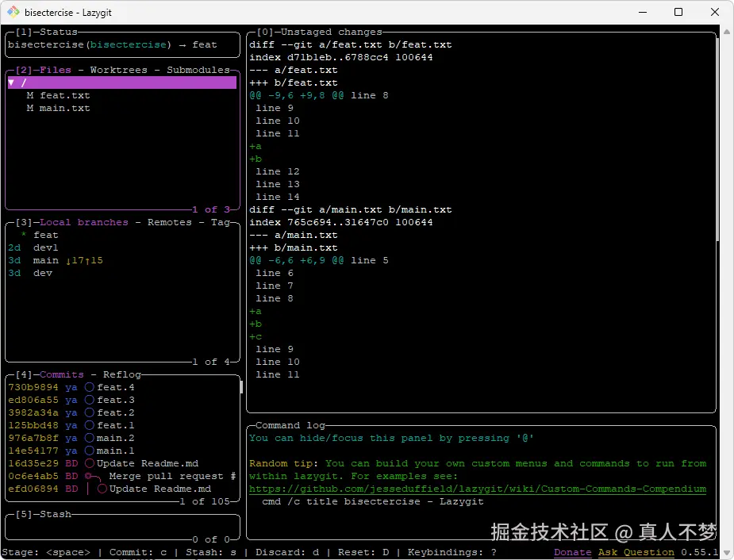Viewport: 734px width, 560px height.
Task: Select main.txt in the Files panel
Action: click(x=64, y=108)
